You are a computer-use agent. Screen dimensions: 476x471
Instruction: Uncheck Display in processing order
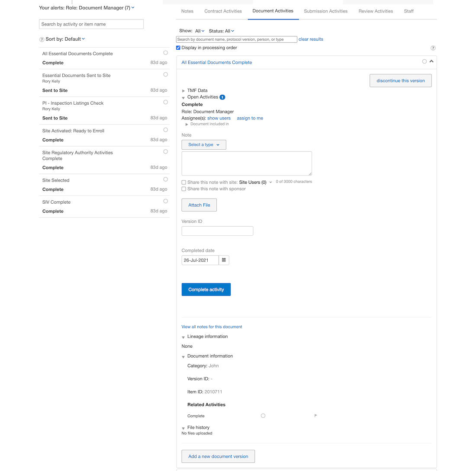tap(178, 48)
